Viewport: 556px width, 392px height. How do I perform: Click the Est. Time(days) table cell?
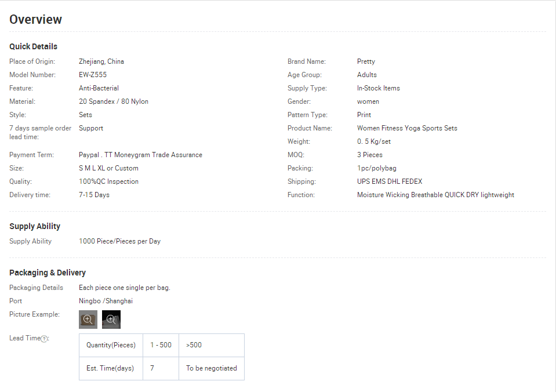(111, 369)
